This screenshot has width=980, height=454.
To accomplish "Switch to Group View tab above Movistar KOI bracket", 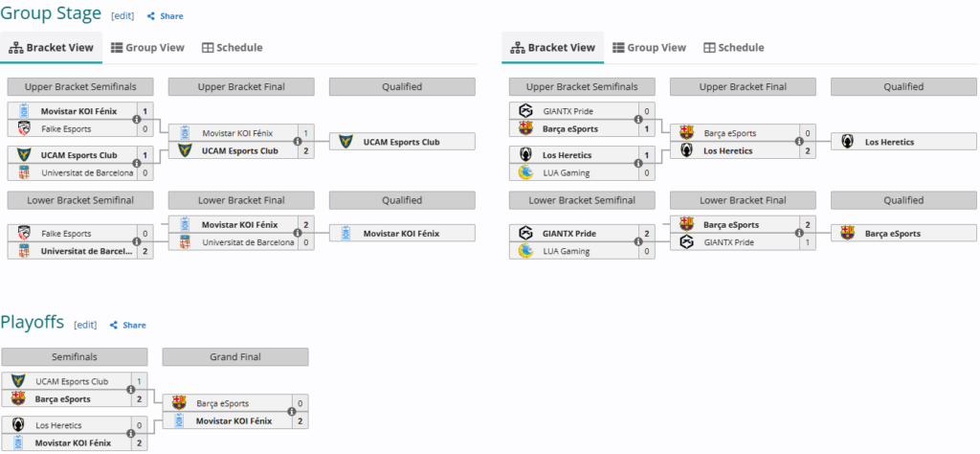I will [147, 47].
